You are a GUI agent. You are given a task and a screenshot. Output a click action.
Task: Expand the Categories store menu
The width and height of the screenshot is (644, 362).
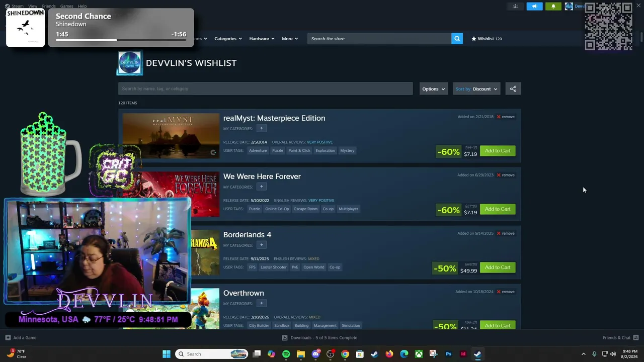coord(228,39)
